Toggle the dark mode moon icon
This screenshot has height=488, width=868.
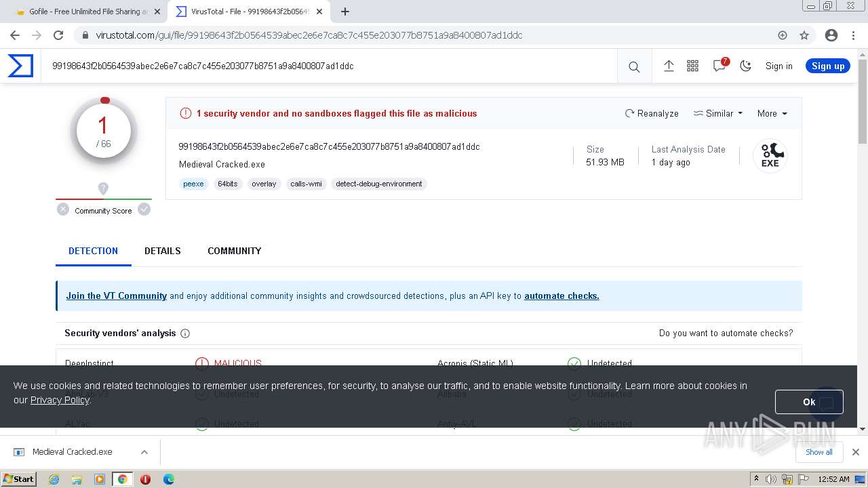click(x=745, y=66)
